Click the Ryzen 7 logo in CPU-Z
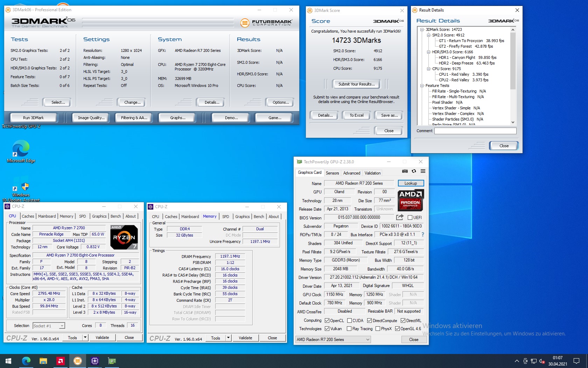Viewport: 588px width, 368px height. point(124,237)
